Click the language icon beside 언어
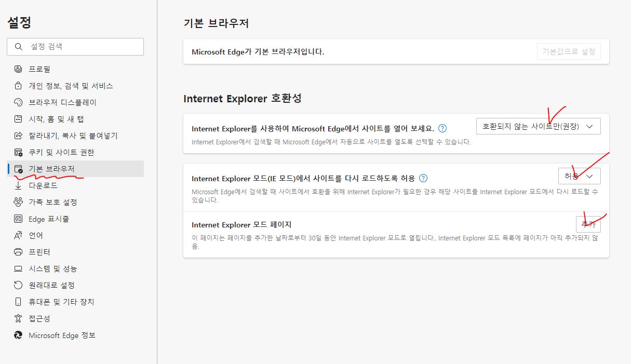This screenshot has height=364, width=631. coord(19,235)
